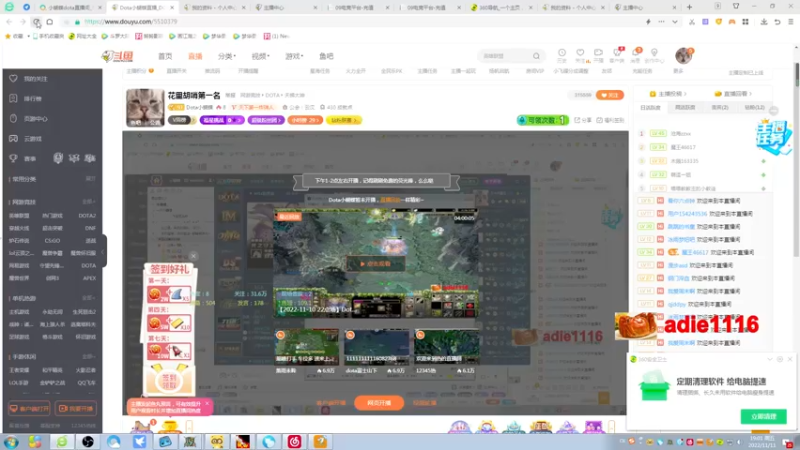Viewport: 800px width, 450px height.
Task: Open 排行榜 ranking in sidebar
Action: (33, 98)
